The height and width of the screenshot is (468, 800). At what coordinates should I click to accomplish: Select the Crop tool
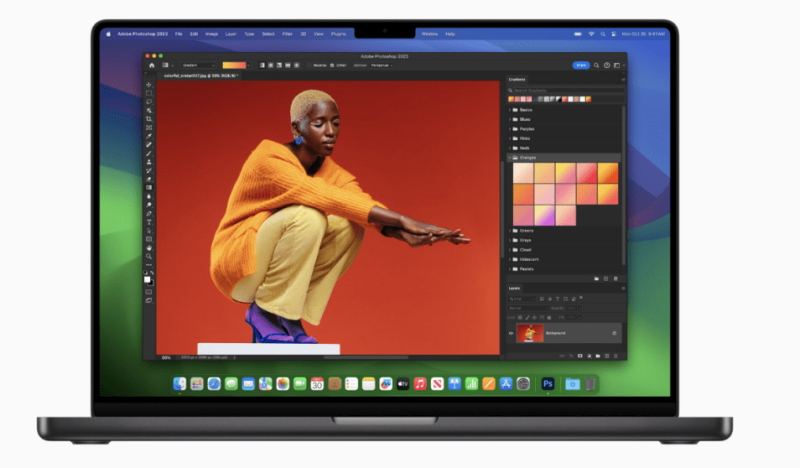click(x=149, y=118)
